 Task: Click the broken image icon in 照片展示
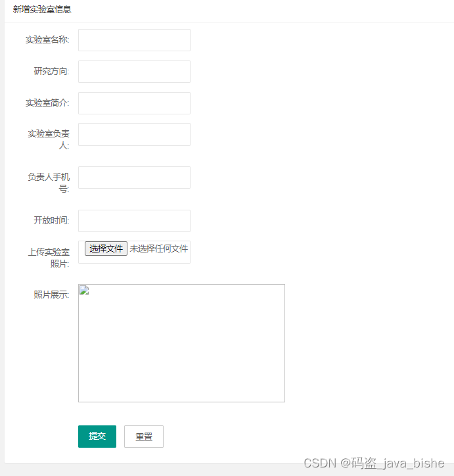tap(84, 291)
